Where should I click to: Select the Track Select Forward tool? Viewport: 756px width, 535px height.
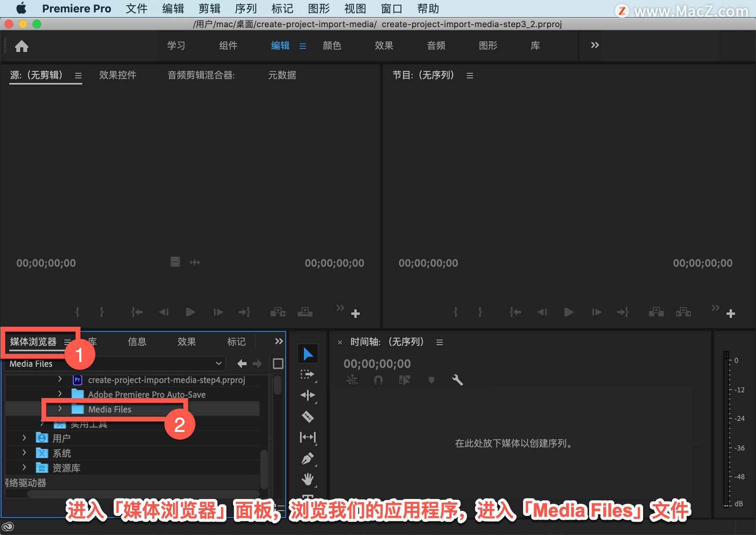coord(308,374)
